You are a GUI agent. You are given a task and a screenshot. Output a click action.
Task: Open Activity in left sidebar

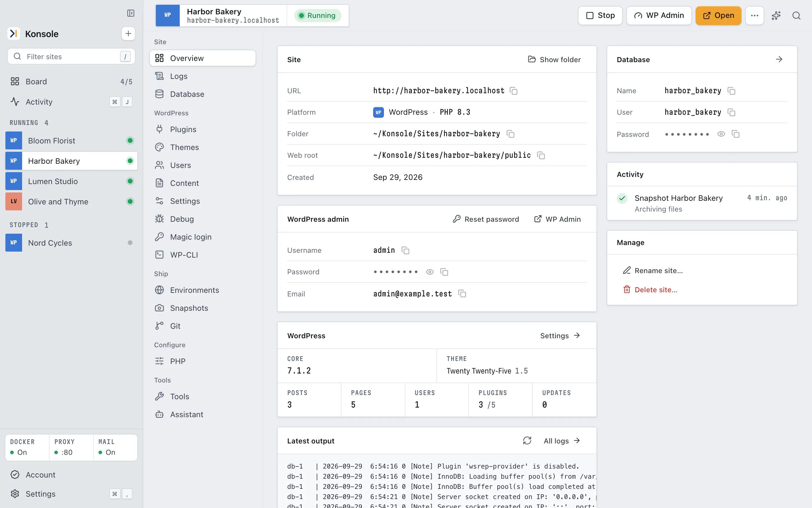point(71,102)
